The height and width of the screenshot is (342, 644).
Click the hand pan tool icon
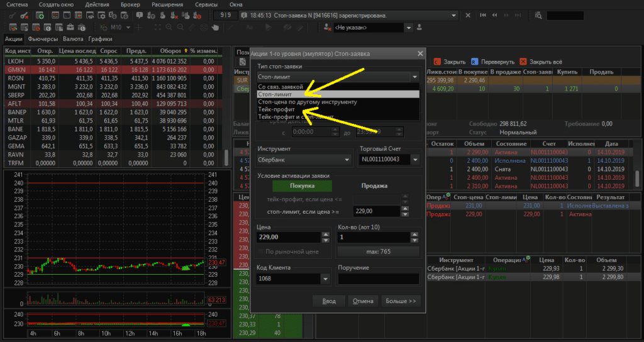(x=215, y=28)
